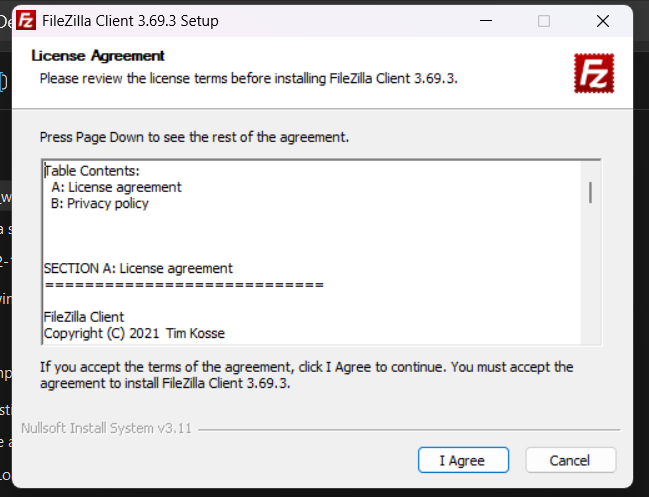Click the "FileZilla Client 3.69.3 Setup" window title

132,20
